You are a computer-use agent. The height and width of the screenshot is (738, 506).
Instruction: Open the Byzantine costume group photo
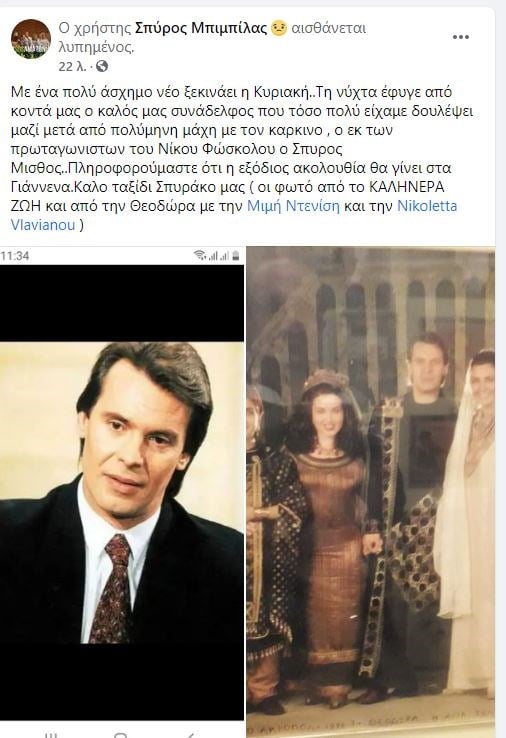pyautogui.click(x=370, y=490)
